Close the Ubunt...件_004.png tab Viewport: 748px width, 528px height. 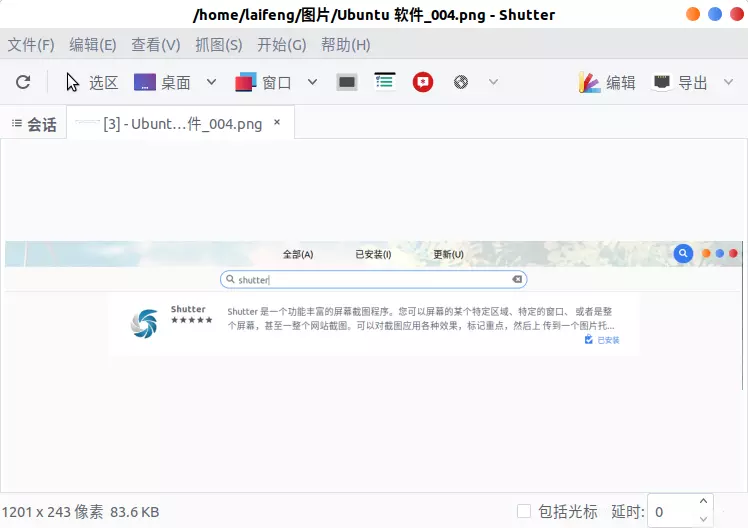[x=277, y=123]
